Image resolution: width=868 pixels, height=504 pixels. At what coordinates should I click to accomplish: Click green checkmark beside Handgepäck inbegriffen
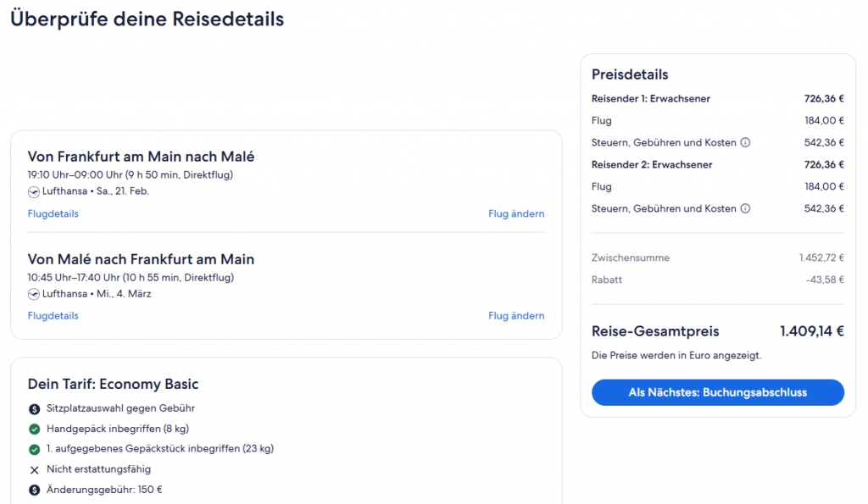[x=35, y=429]
